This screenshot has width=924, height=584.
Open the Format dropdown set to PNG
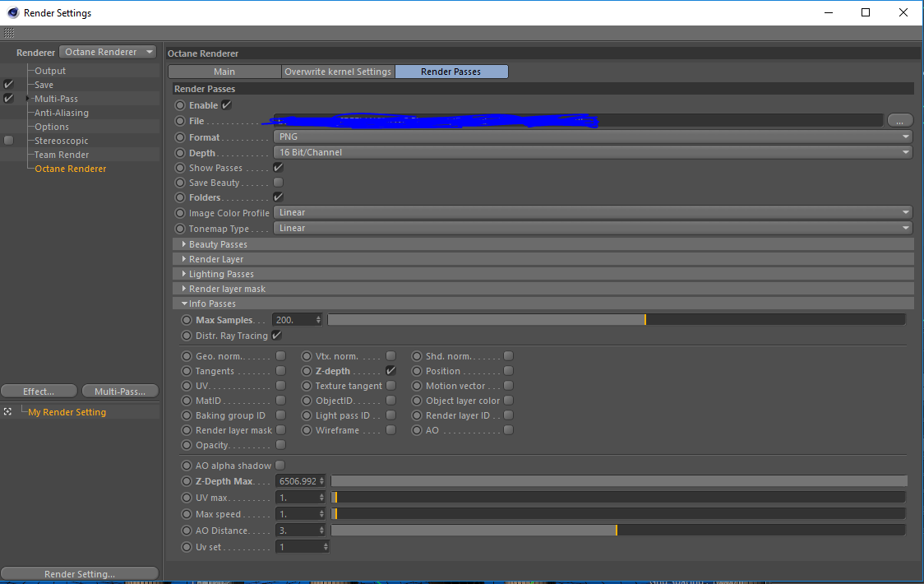point(593,137)
